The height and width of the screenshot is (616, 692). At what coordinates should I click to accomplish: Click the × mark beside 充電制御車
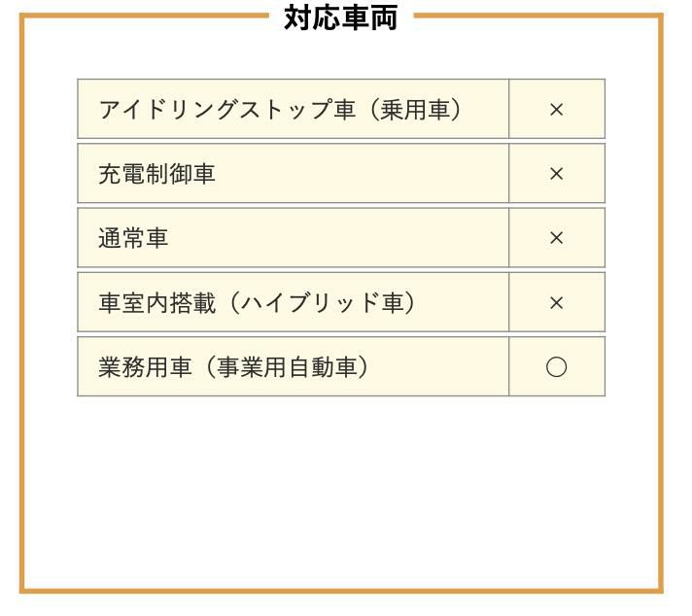tap(556, 174)
